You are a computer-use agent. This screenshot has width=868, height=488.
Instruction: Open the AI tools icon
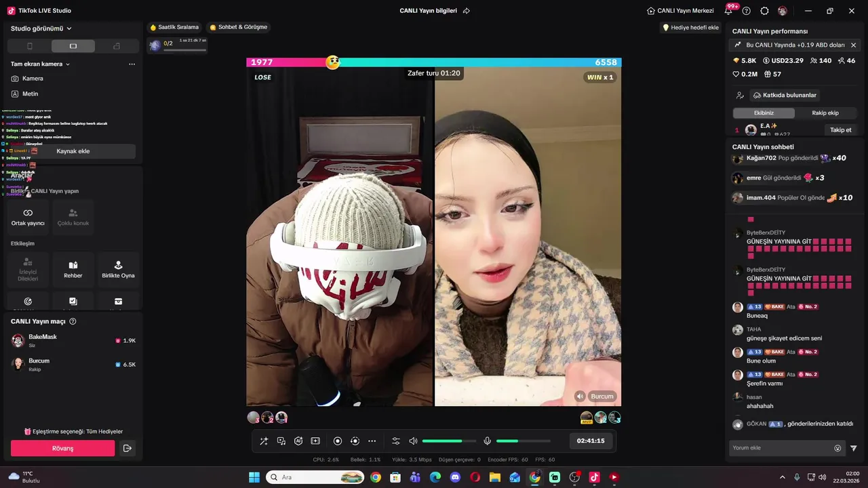coord(298,441)
